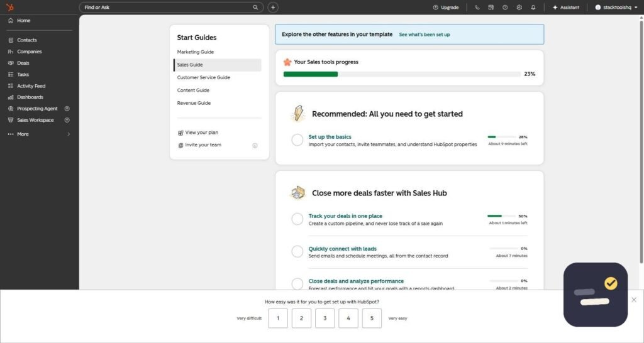Image resolution: width=644 pixels, height=343 pixels.
Task: Open the notifications bell
Action: [533, 8]
